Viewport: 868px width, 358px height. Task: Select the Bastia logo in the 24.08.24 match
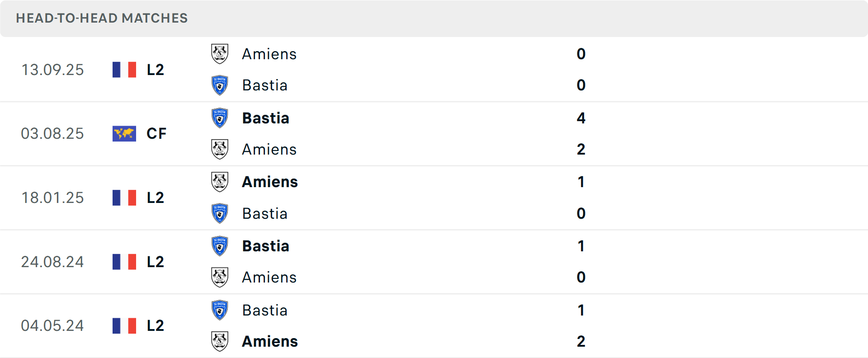pyautogui.click(x=220, y=245)
